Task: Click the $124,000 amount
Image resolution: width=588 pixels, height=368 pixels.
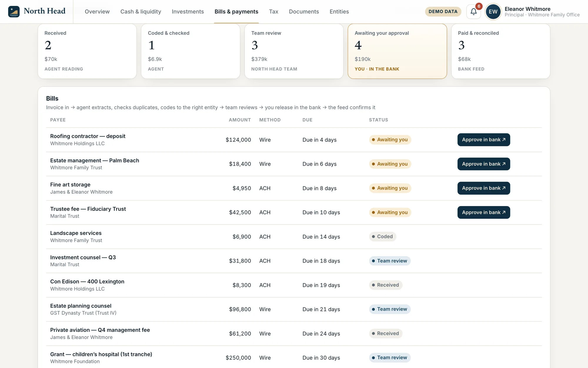Action: pos(238,140)
